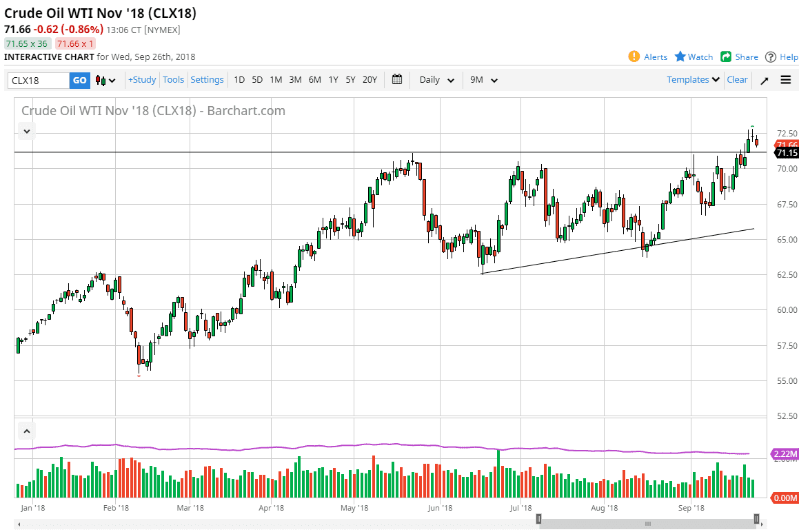Viewport: 799px width, 532px height.
Task: Click the Watch star icon
Action: click(x=680, y=57)
